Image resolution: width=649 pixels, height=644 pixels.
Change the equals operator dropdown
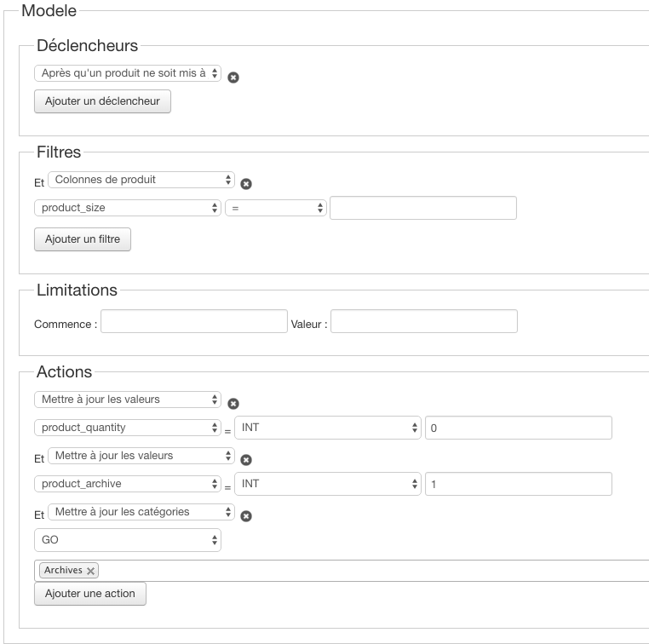(x=276, y=208)
